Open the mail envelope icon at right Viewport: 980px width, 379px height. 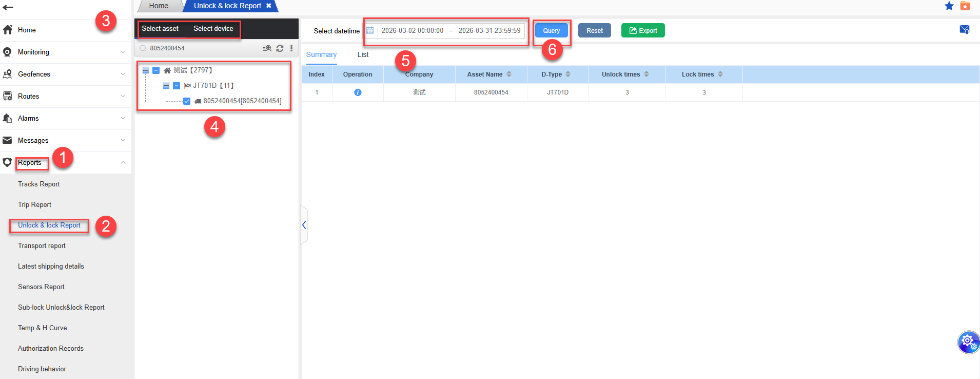click(x=964, y=30)
